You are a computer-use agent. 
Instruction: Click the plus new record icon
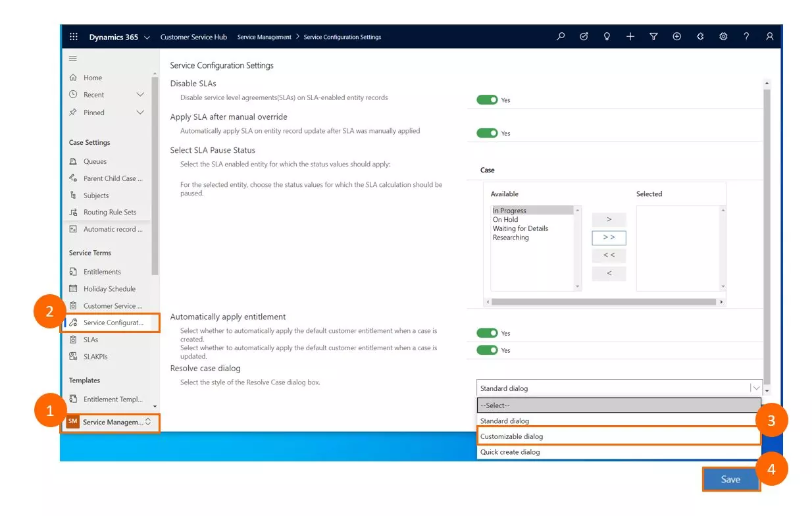pos(630,37)
